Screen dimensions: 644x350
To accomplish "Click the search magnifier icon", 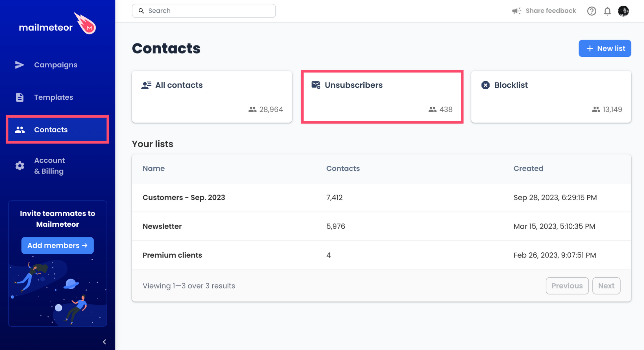I will tap(141, 11).
